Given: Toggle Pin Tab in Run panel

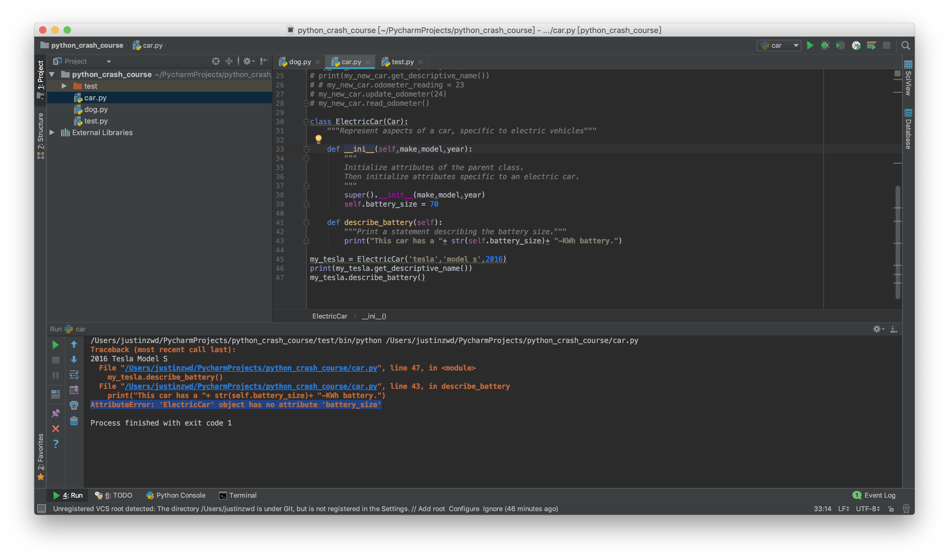Looking at the screenshot, I should (55, 413).
